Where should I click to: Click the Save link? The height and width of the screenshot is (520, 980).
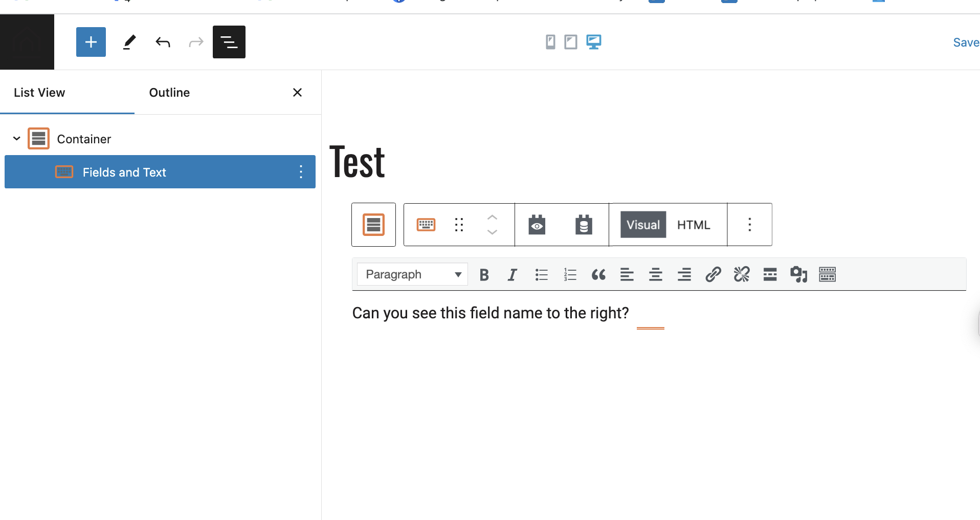[966, 42]
